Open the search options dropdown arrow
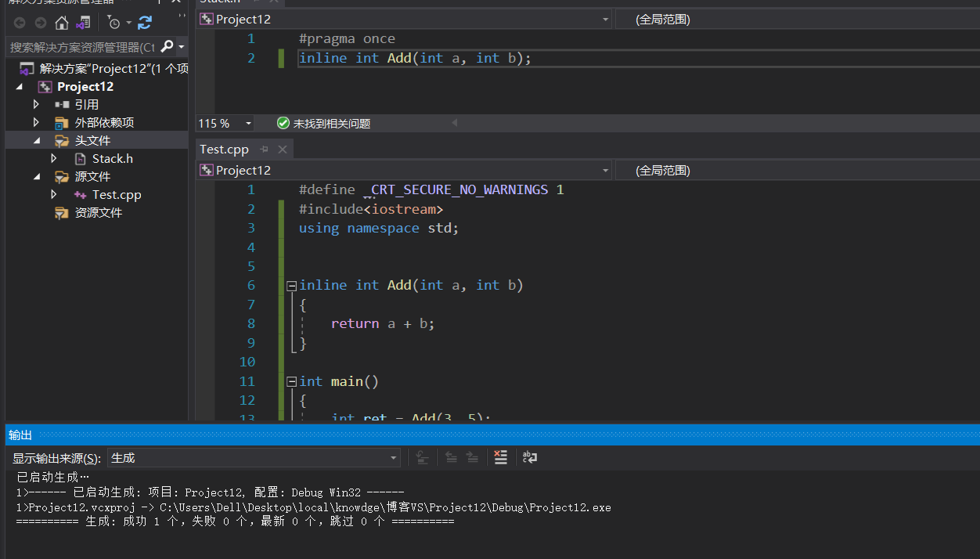 181,48
